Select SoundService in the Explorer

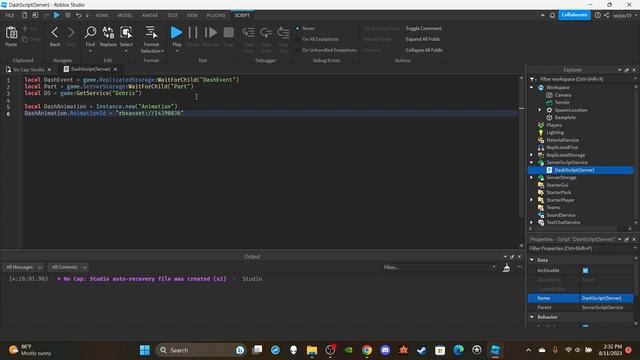560,215
